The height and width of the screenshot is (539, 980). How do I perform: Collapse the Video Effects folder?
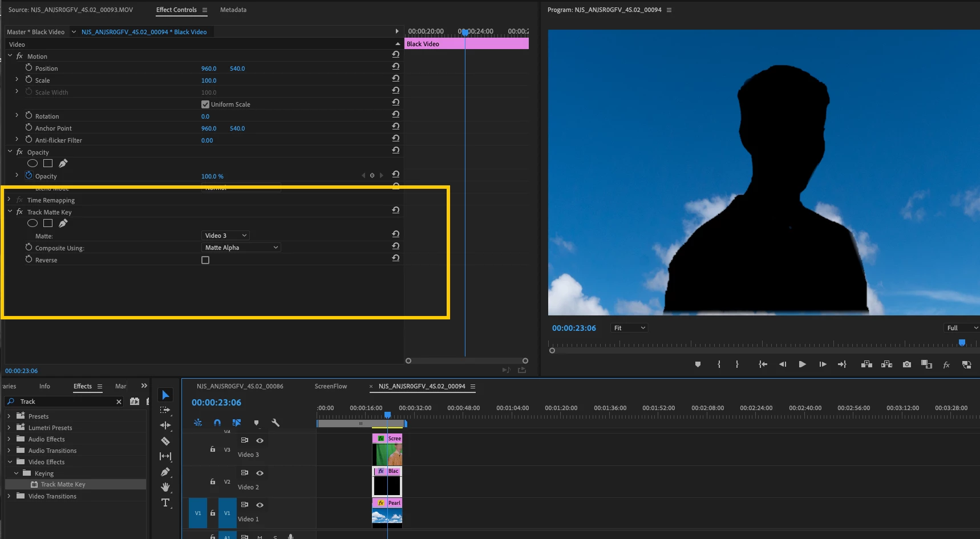coord(10,461)
